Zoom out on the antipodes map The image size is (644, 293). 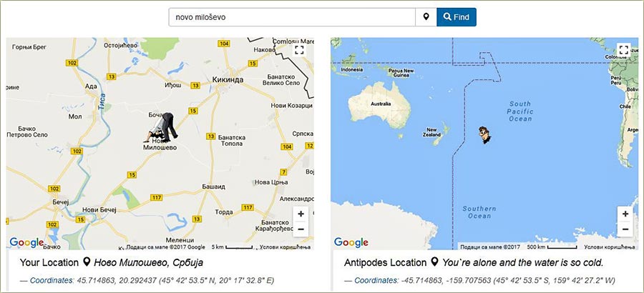(x=625, y=229)
